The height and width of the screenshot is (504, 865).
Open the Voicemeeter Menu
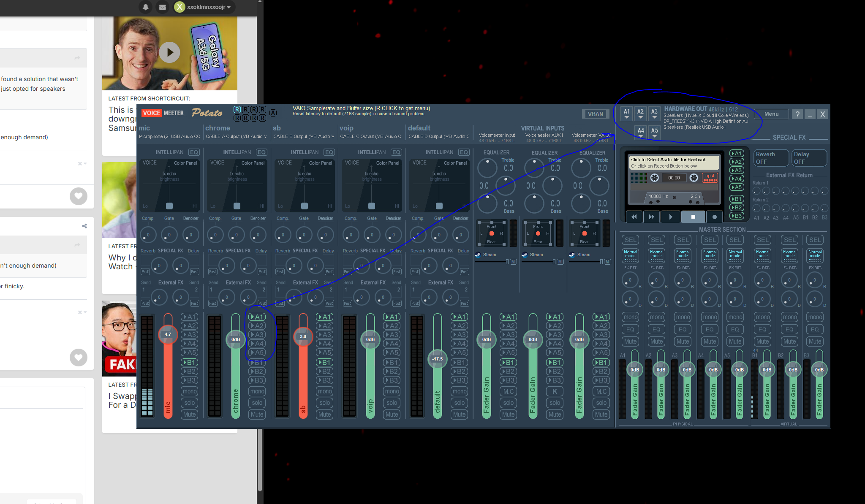[772, 114]
